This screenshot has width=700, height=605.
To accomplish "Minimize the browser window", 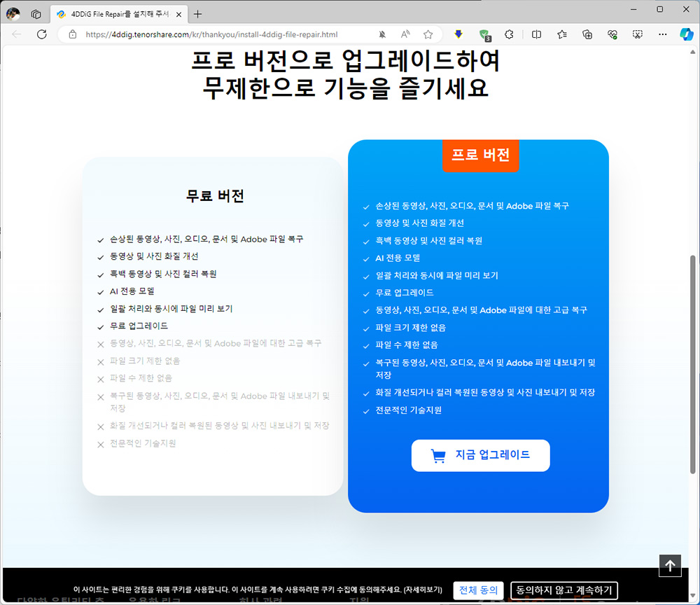I will 633,9.
